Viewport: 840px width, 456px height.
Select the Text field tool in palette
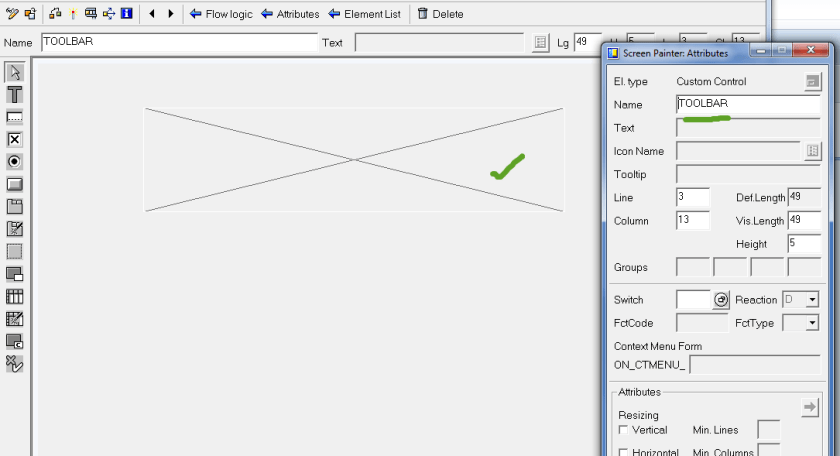point(14,95)
